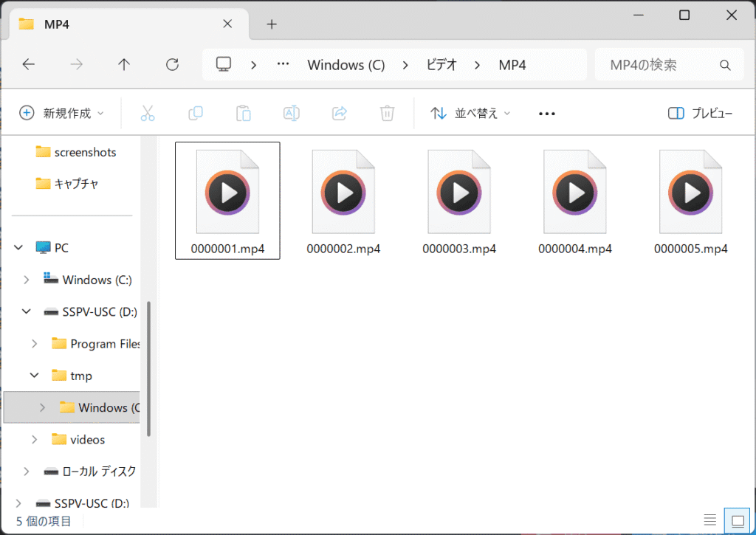Select file 0000004.mp4

click(x=574, y=201)
